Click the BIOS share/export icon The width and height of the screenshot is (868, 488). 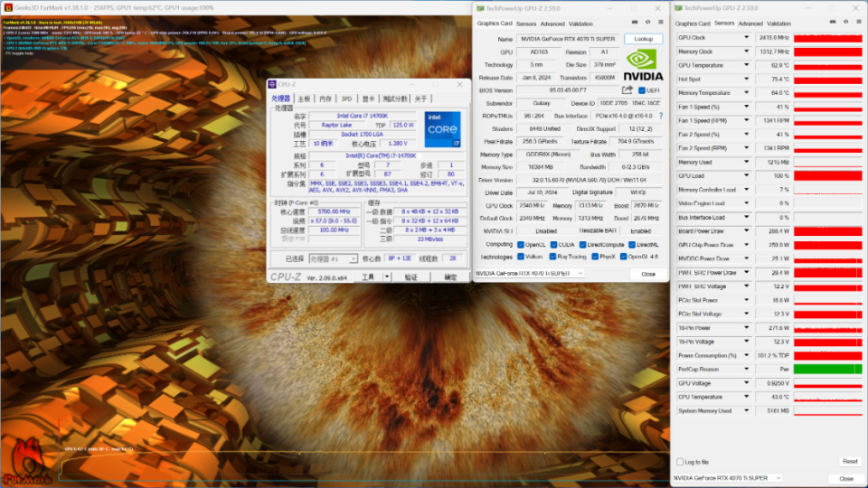(627, 89)
